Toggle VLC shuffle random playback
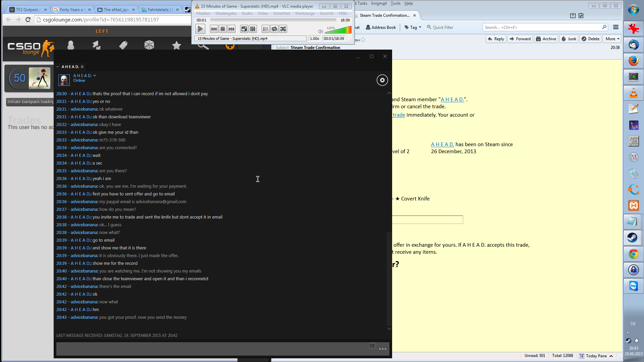Screen dimensions: 644x362 [283, 29]
